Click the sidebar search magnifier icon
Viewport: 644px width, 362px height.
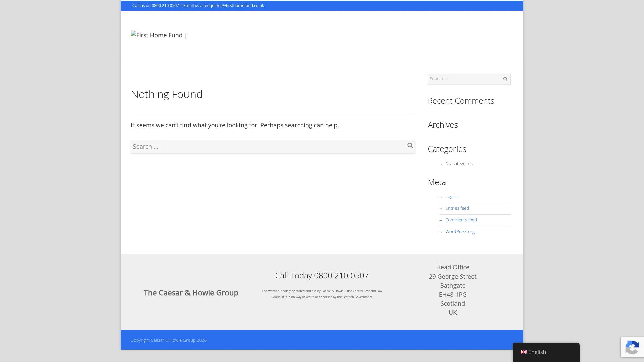click(505, 79)
